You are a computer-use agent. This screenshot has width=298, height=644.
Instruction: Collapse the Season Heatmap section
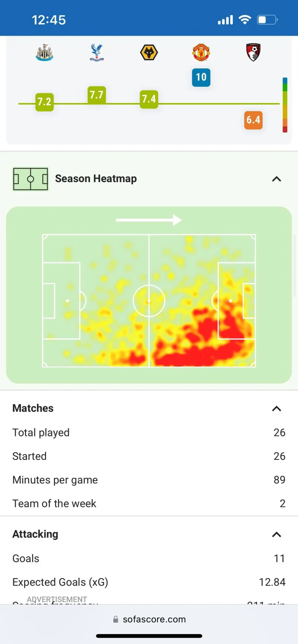276,179
